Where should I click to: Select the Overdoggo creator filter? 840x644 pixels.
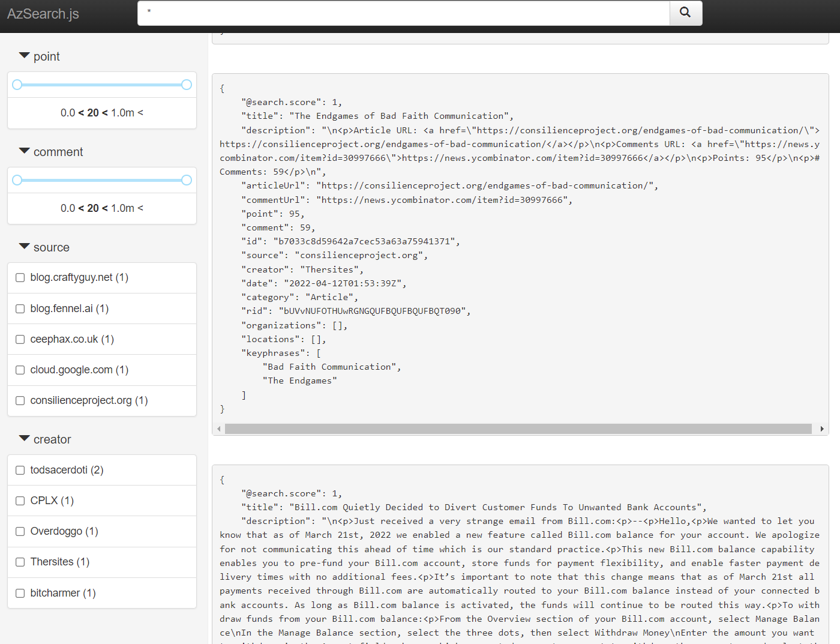tap(20, 531)
